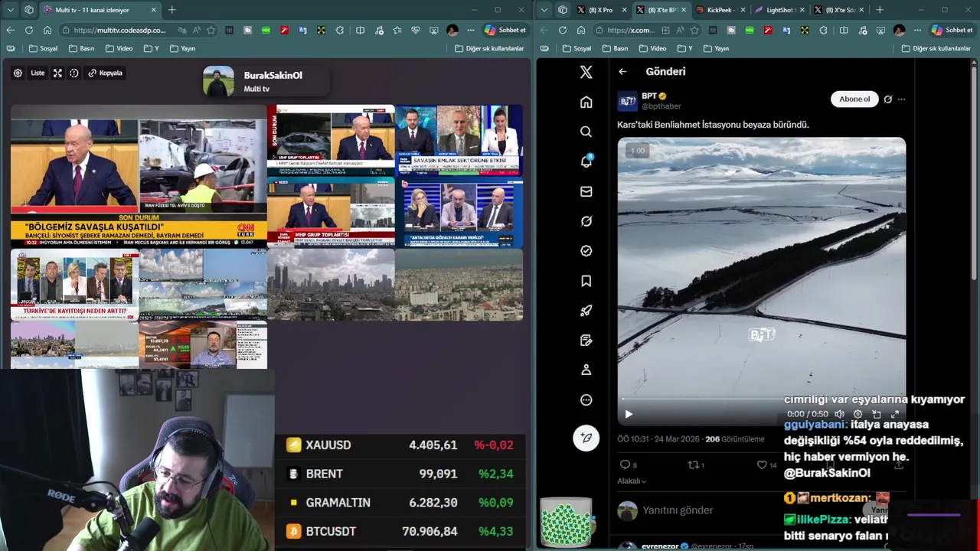This screenshot has height=551, width=980.
Task: Open Basın bookmarks folder in X browser
Action: tap(614, 48)
